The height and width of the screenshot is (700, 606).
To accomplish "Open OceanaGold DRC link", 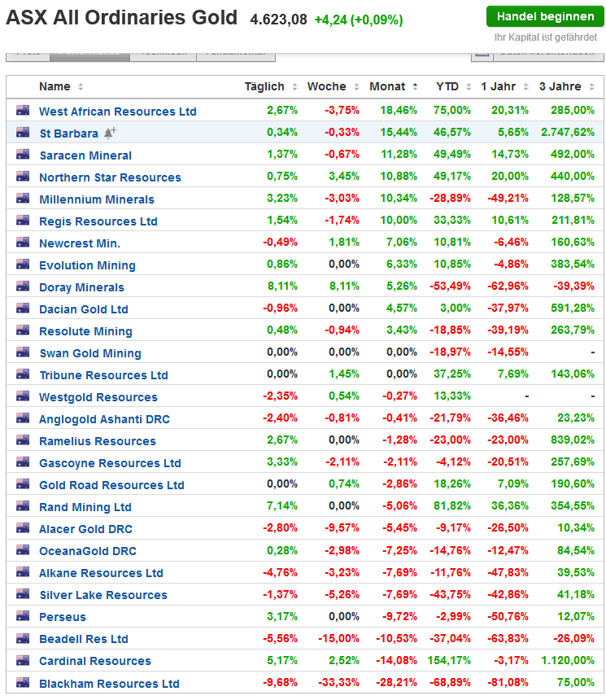I will 88,551.
